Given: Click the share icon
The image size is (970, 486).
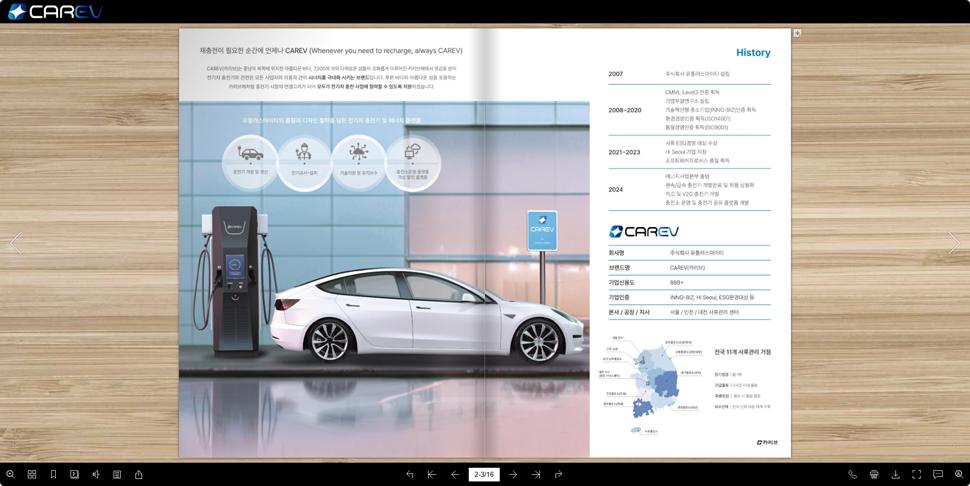Looking at the screenshot, I should 139,475.
